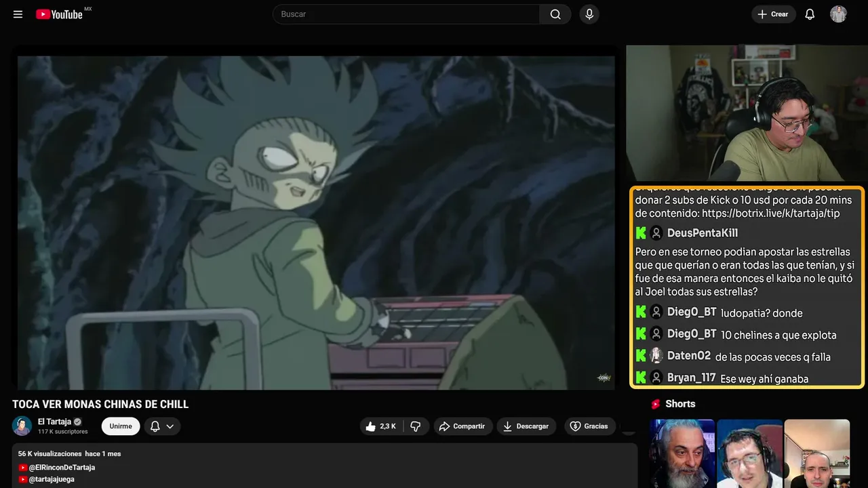The height and width of the screenshot is (488, 868).
Task: Click the verified badge beside El Tartaja
Action: [x=77, y=422]
